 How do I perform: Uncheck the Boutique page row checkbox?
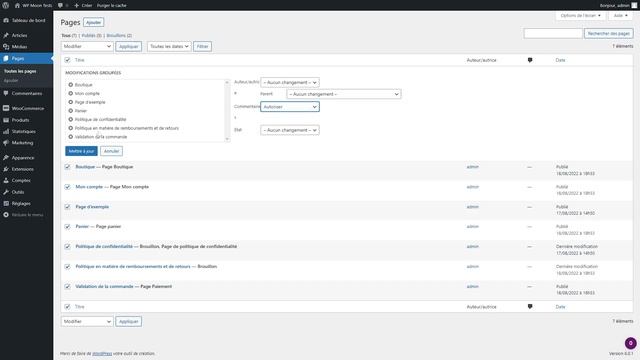tap(67, 167)
